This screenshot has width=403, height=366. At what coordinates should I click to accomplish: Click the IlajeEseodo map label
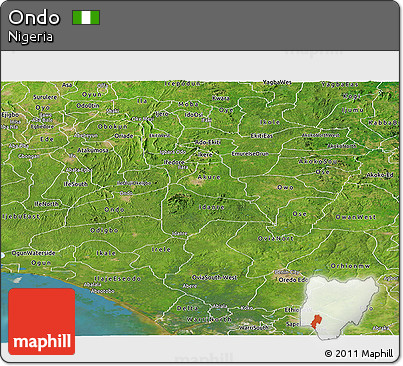click(117, 279)
